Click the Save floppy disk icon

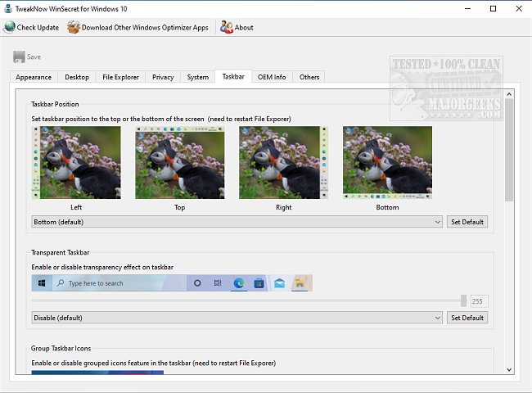pos(19,56)
